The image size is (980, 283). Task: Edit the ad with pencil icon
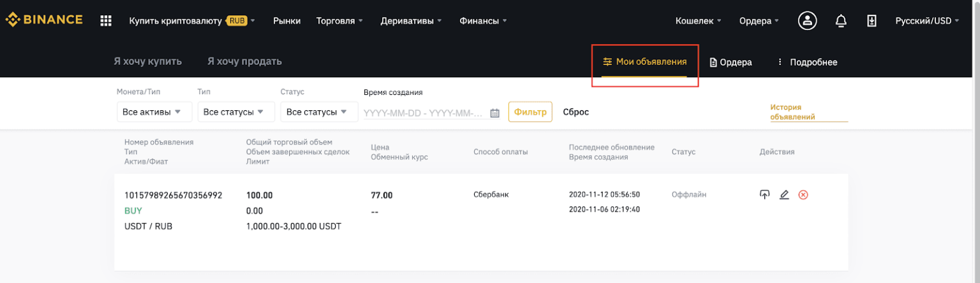[x=784, y=195]
